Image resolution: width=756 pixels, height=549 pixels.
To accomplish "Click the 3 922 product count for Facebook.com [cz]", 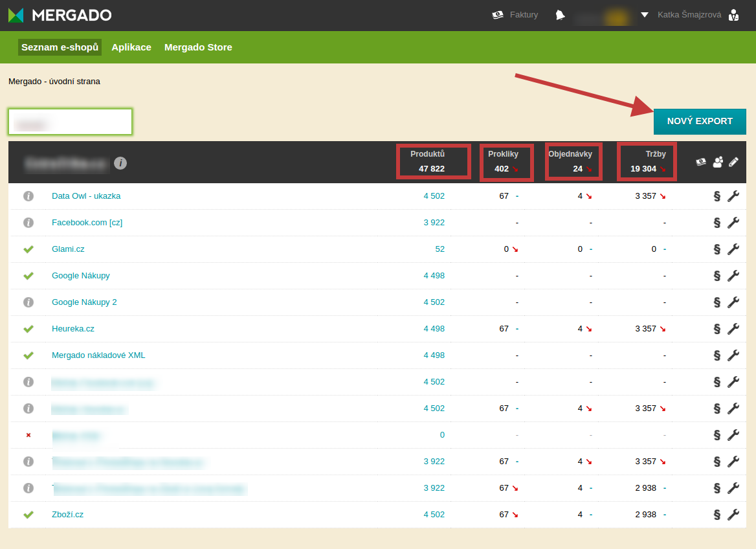I will coord(434,223).
